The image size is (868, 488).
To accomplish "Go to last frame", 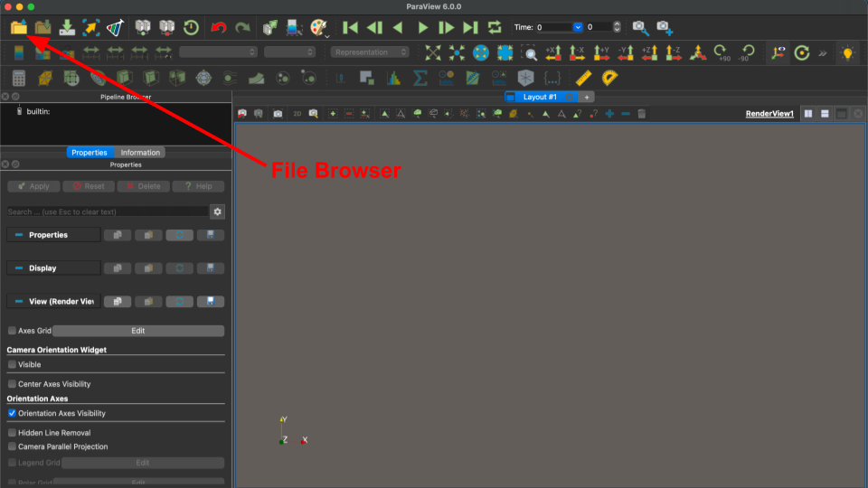I will tap(470, 27).
